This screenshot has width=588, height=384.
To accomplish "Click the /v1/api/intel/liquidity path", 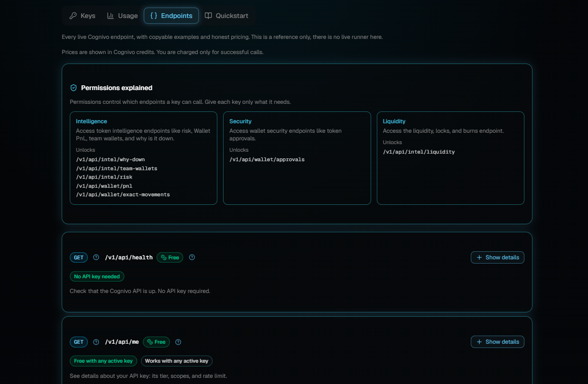I will tap(419, 152).
